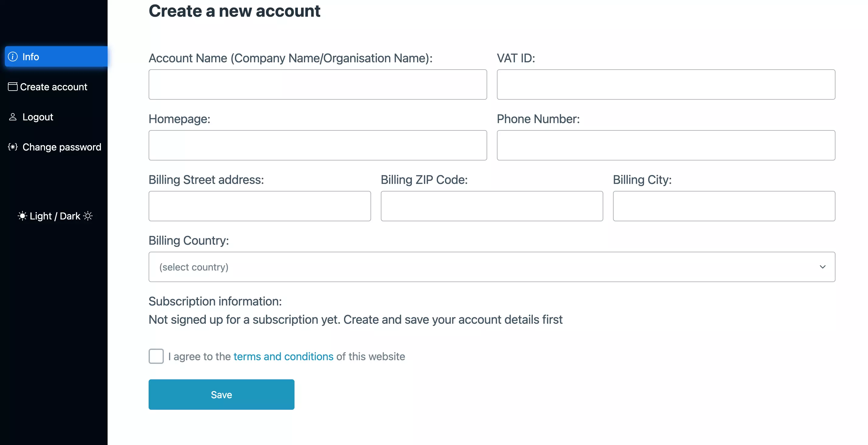Toggle the Light / Dark theme switch
Image resolution: width=868 pixels, height=445 pixels.
(55, 216)
